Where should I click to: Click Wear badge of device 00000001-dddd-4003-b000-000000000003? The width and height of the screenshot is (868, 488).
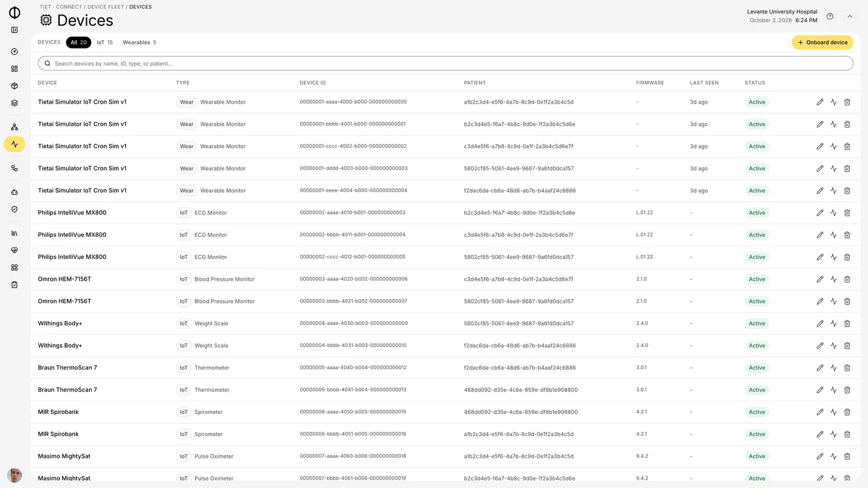click(187, 169)
